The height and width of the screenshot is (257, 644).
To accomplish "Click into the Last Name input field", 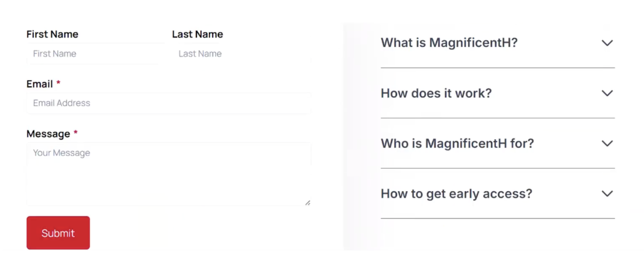I will [242, 54].
